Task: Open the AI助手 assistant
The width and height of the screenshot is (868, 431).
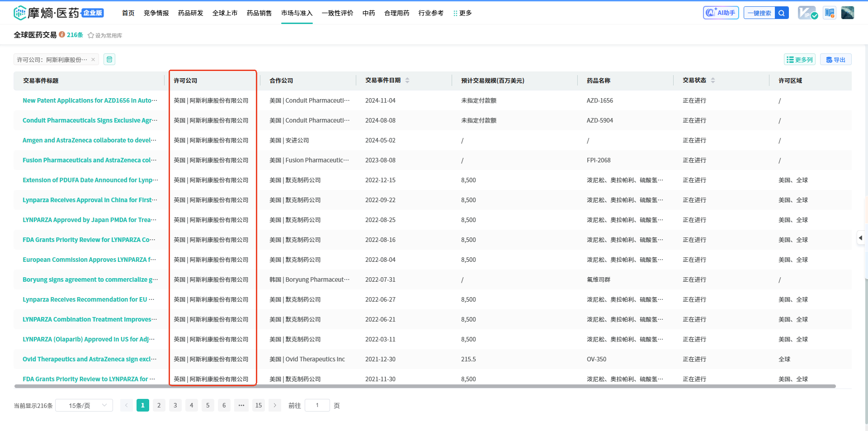Action: point(721,13)
